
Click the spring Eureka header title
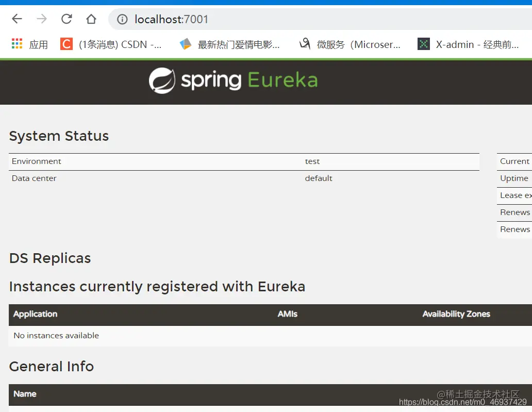[250, 80]
